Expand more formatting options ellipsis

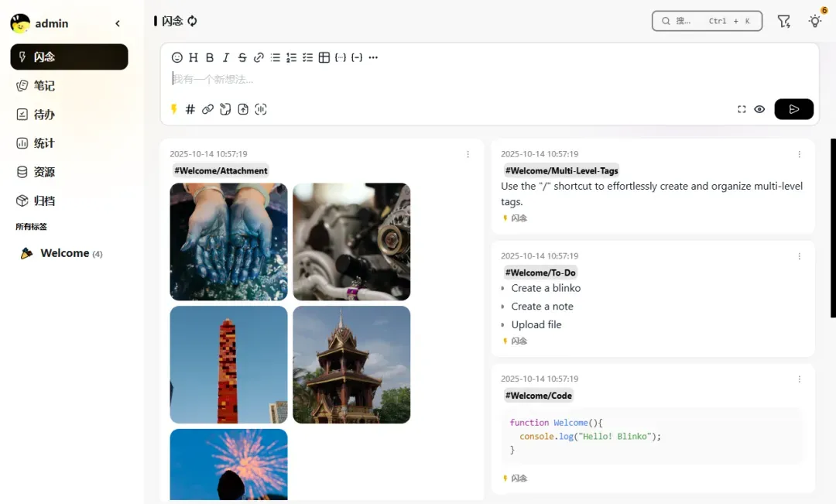(x=373, y=57)
